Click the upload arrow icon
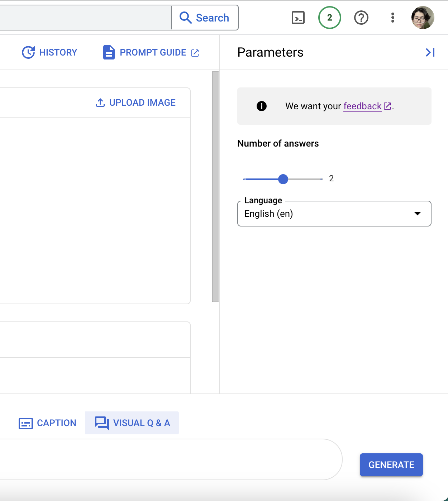 tap(100, 103)
